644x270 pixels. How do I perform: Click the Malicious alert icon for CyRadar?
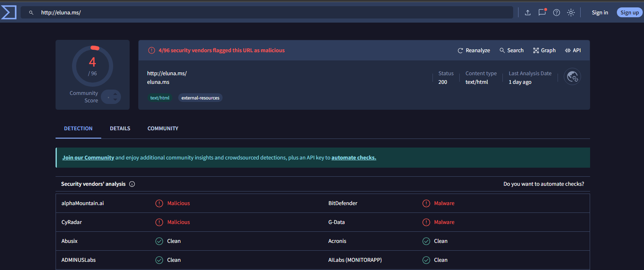(x=159, y=222)
